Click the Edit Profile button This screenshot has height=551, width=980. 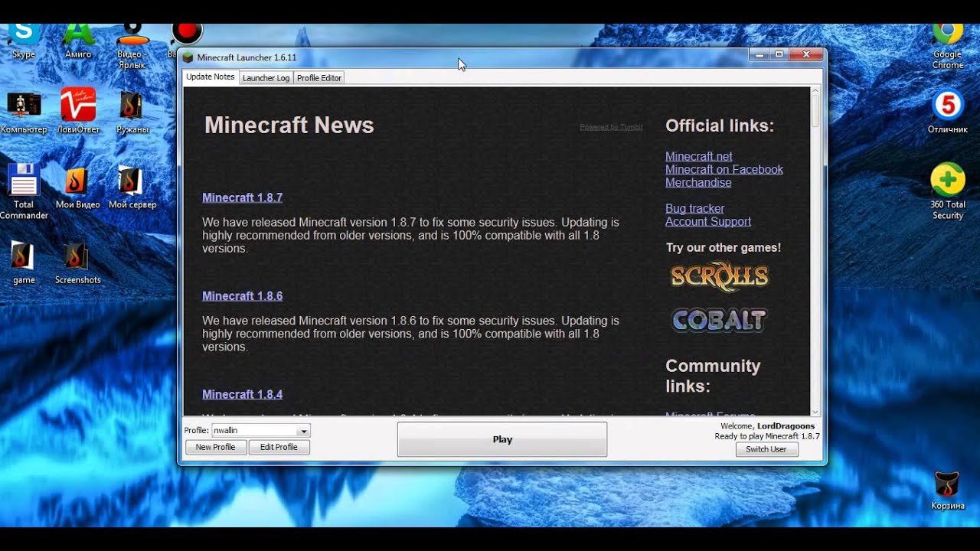pos(279,447)
